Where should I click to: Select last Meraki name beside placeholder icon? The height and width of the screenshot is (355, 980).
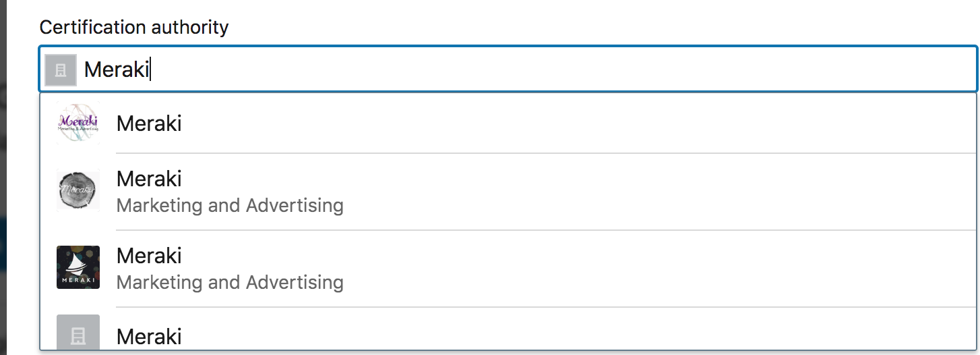pos(149,336)
